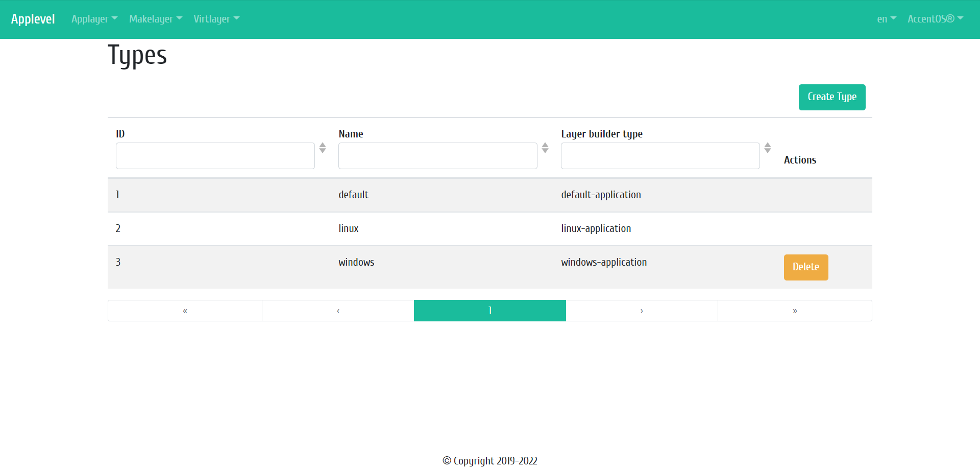980x468 pixels.
Task: Select page 1 in pagination
Action: (x=490, y=311)
